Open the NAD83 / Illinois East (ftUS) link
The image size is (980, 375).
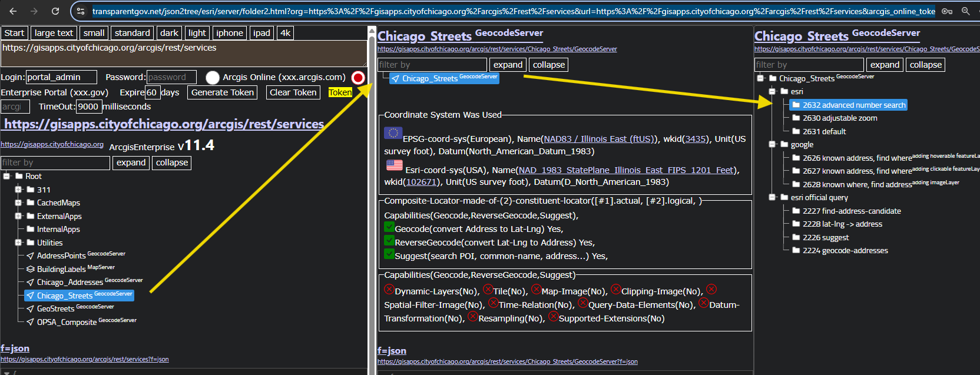coord(598,139)
